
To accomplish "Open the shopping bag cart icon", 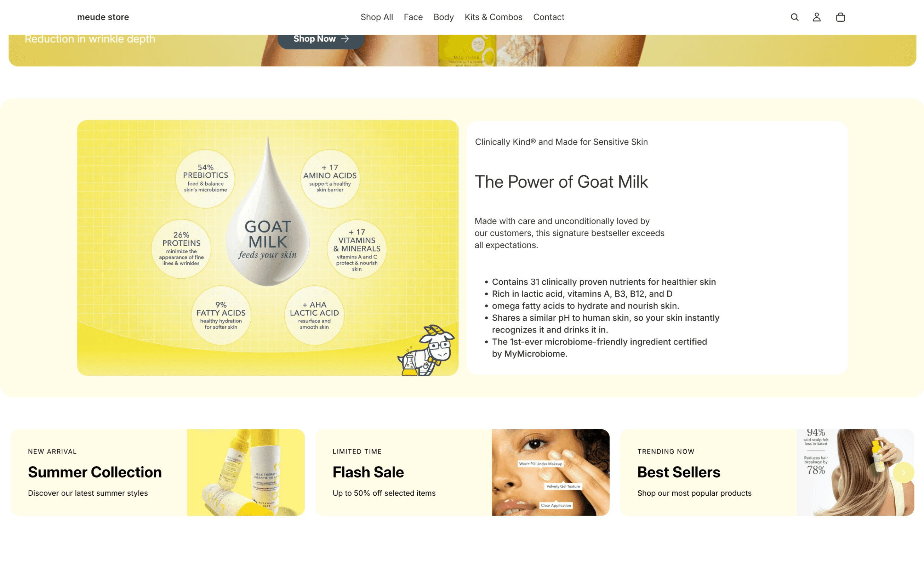I will click(x=840, y=17).
